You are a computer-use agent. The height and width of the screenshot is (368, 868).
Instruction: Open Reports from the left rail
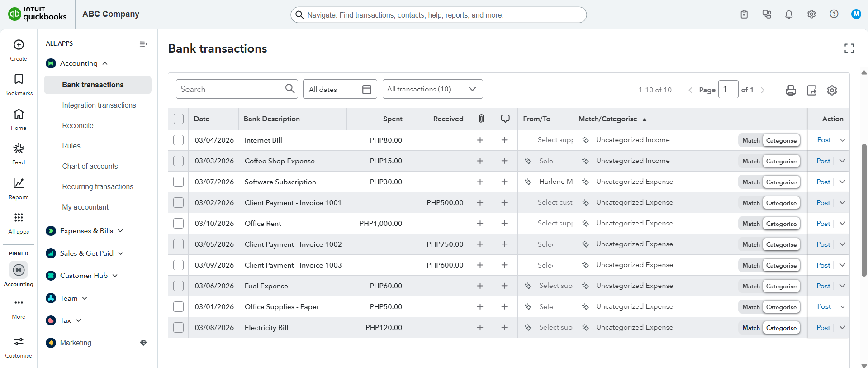click(19, 188)
